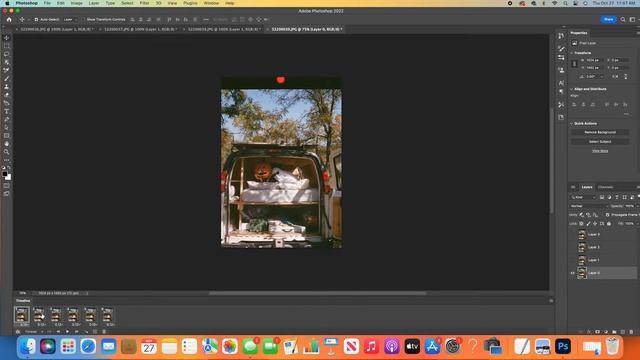This screenshot has width=640, height=360.
Task: Select the Move tool in the toolbar
Action: click(x=7, y=38)
